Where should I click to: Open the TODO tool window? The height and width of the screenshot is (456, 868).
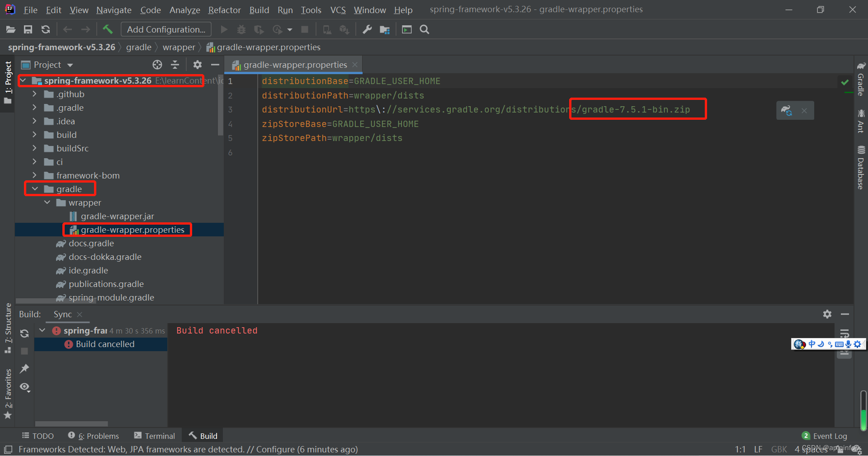tap(38, 436)
